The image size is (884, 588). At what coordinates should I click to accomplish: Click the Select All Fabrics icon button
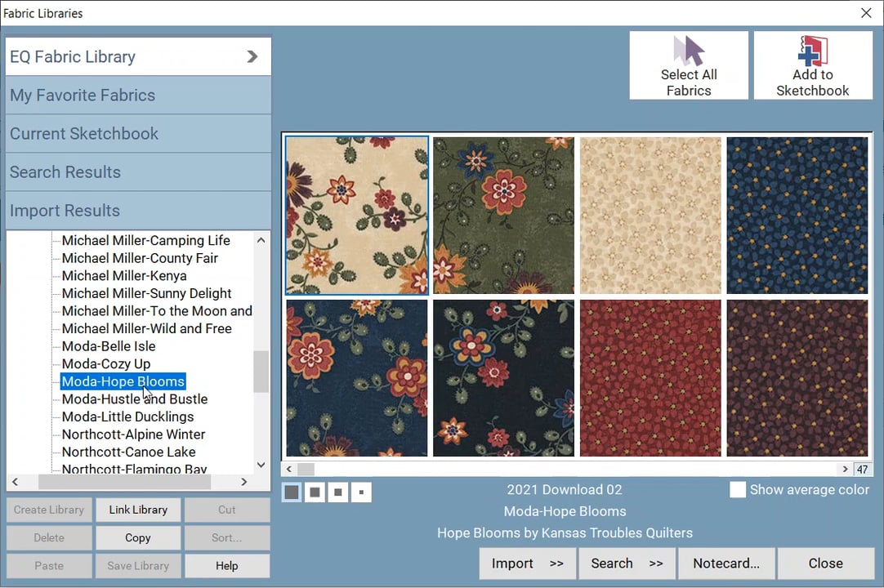point(689,65)
